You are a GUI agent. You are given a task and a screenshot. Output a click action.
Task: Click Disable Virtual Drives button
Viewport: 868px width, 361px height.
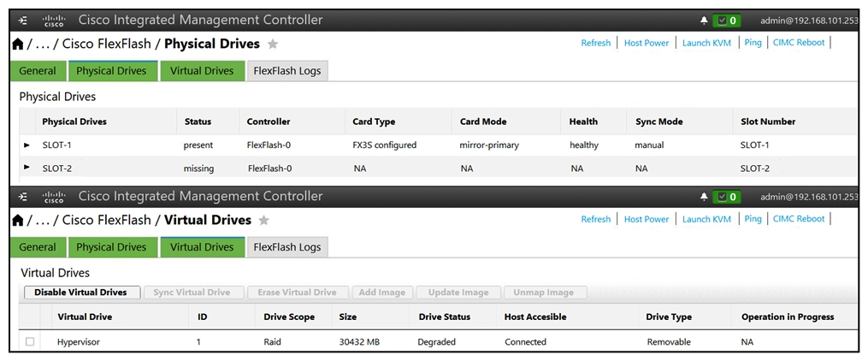(82, 293)
